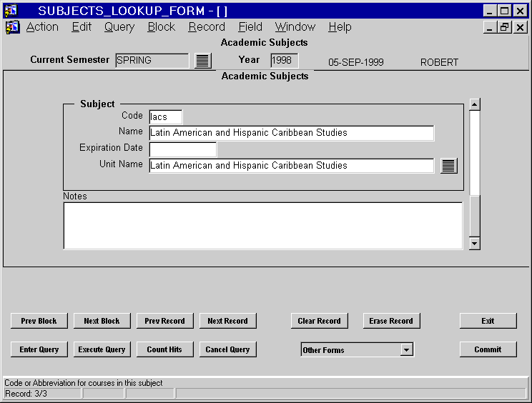Click the Count Hits button
The height and width of the screenshot is (403, 532).
pyautogui.click(x=165, y=349)
